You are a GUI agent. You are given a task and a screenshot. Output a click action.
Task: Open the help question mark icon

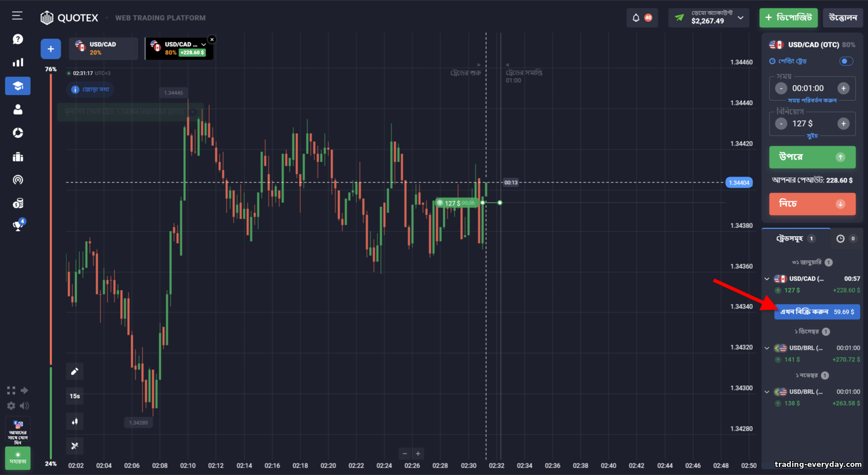click(x=18, y=39)
